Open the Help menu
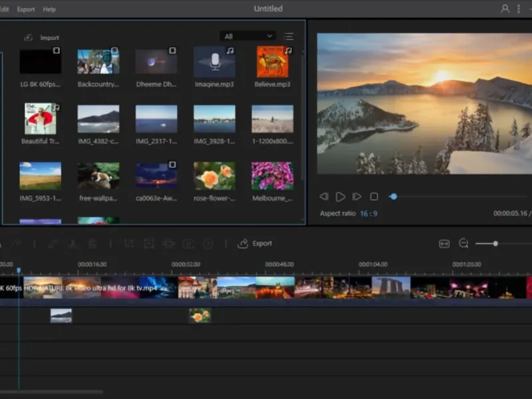The width and height of the screenshot is (532, 399). pos(49,9)
